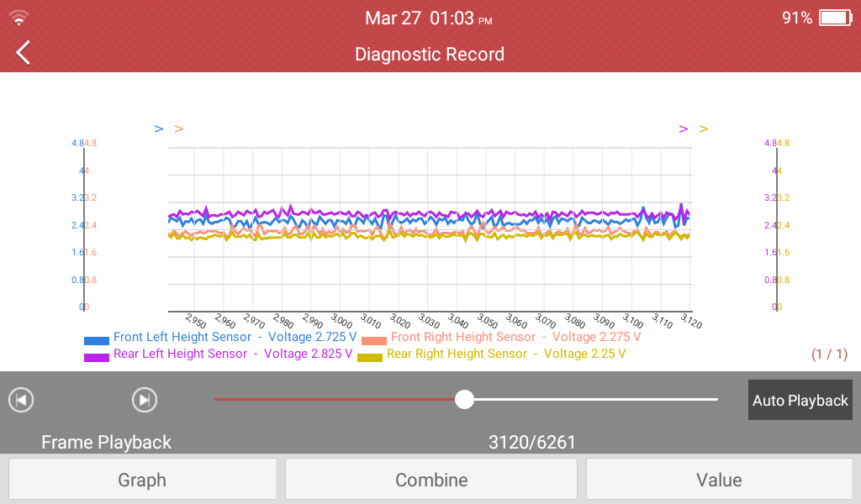Switch to Graph view
This screenshot has width=861, height=504.
(142, 480)
